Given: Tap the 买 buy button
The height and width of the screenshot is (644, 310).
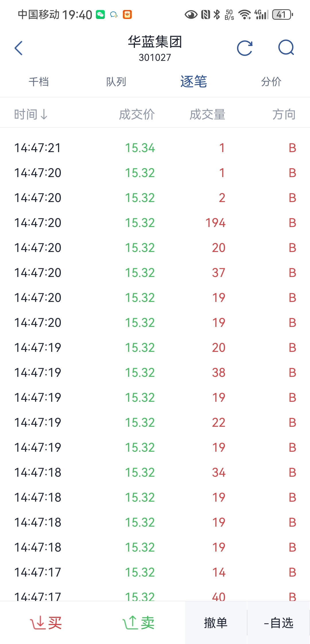Looking at the screenshot, I should tap(46, 623).
